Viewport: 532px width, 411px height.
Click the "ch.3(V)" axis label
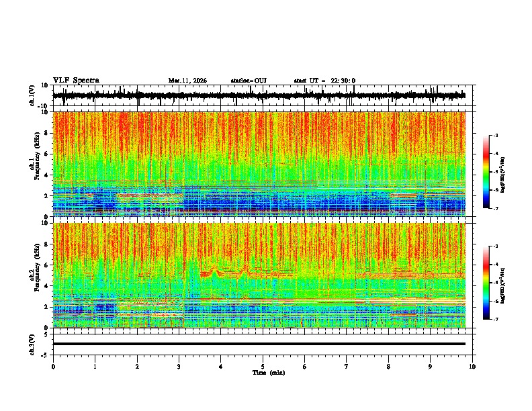(32, 345)
